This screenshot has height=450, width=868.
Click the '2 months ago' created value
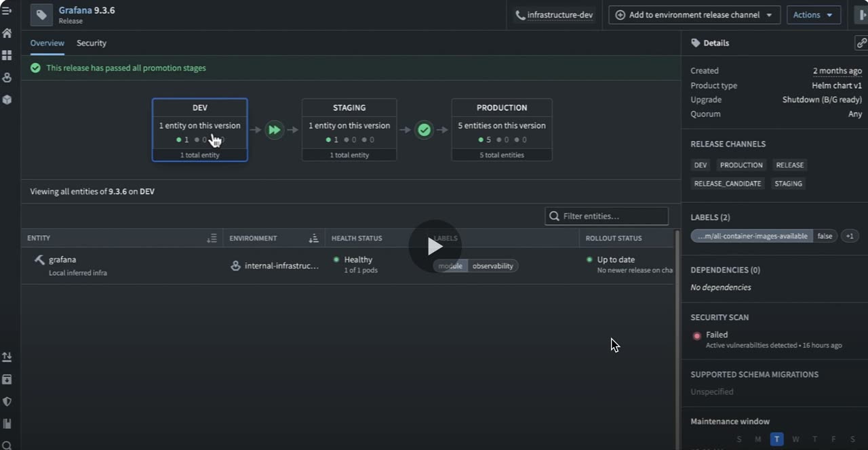coord(837,70)
